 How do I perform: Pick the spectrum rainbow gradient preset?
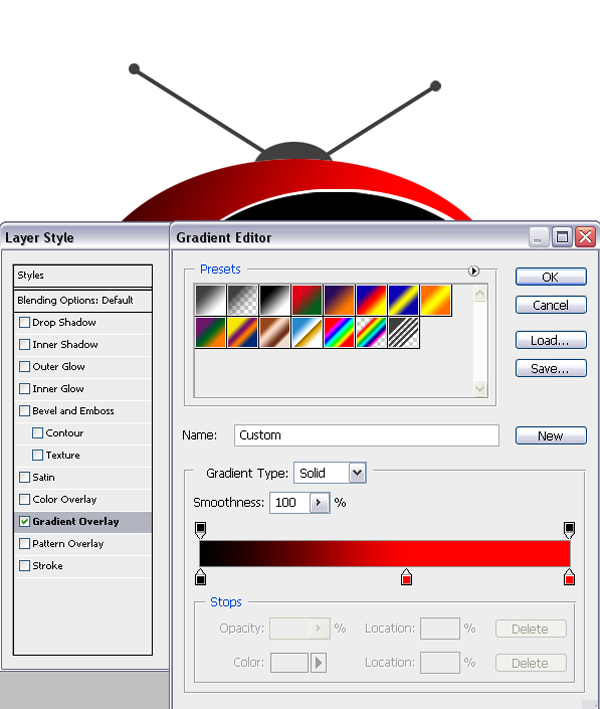pos(339,332)
